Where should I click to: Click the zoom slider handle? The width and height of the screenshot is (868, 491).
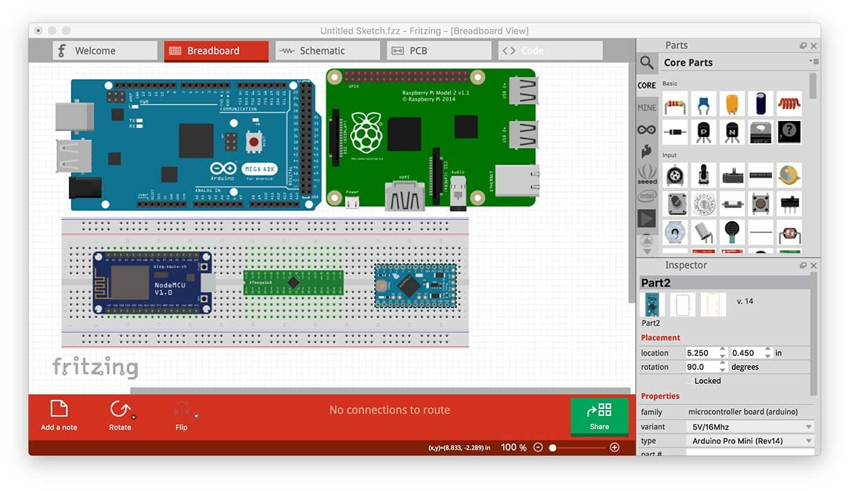point(553,448)
